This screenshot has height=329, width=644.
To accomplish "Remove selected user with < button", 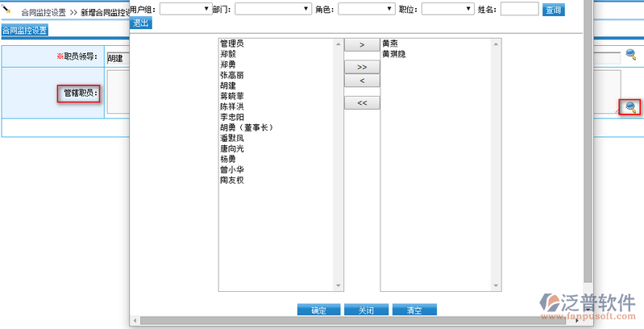I will 361,81.
